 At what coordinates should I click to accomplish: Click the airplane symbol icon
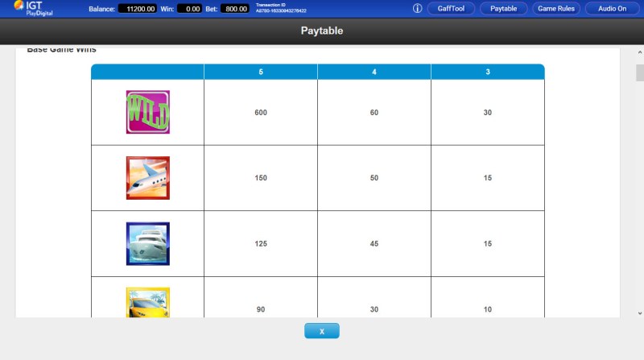(148, 178)
